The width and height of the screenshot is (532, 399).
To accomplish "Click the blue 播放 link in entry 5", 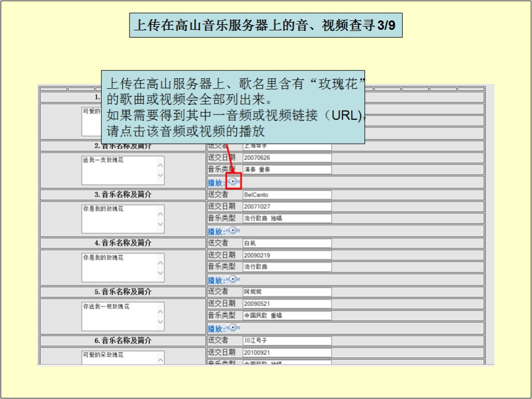I will pyautogui.click(x=216, y=329).
